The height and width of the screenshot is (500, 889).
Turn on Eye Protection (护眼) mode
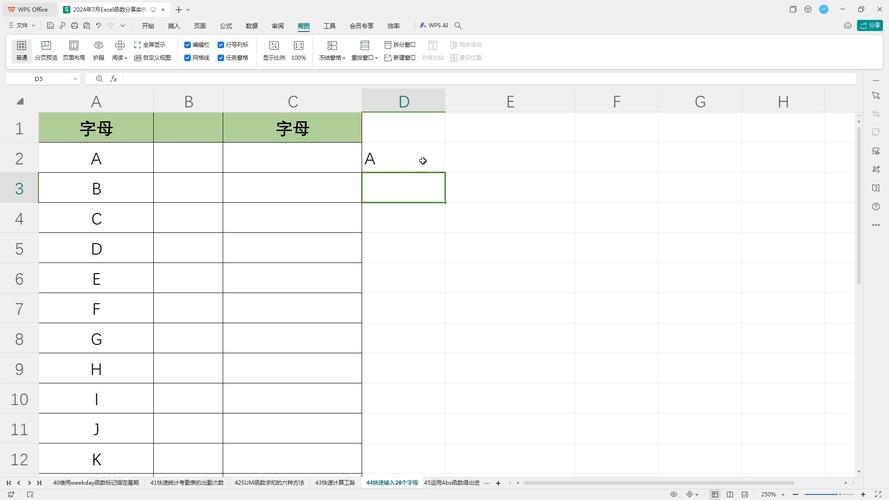[98, 50]
